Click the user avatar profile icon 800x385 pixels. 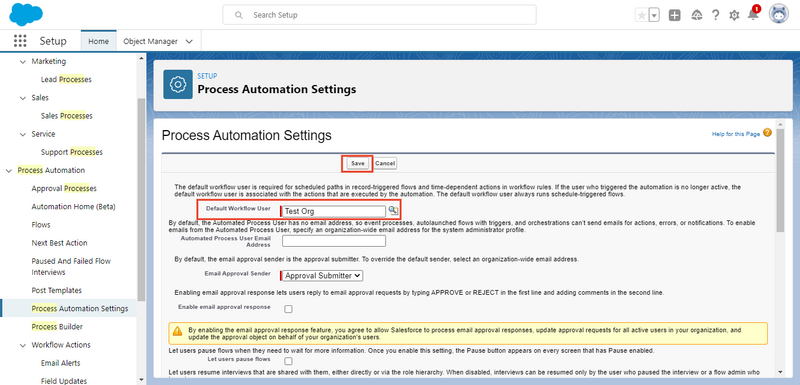click(779, 14)
